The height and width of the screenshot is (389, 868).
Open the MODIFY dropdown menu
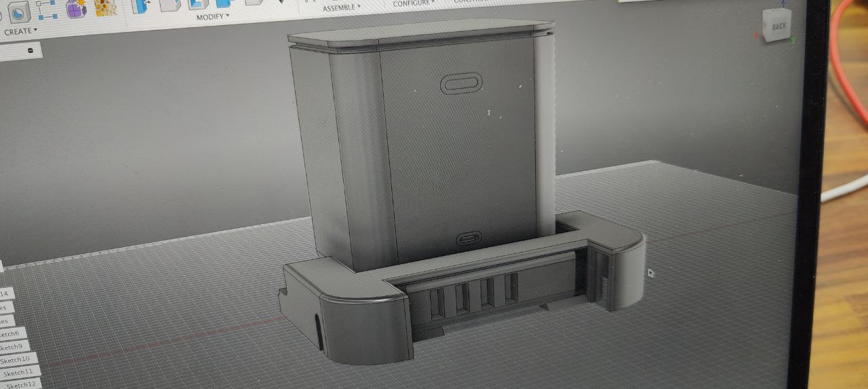point(213,16)
